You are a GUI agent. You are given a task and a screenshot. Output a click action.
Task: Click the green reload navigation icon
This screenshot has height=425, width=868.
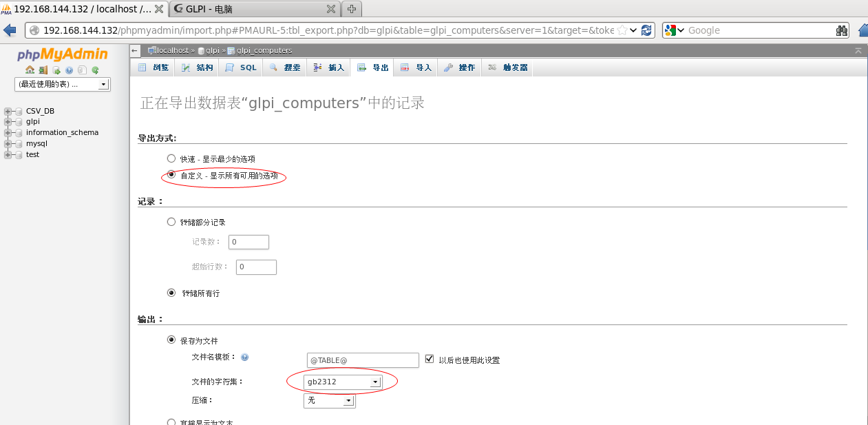95,70
